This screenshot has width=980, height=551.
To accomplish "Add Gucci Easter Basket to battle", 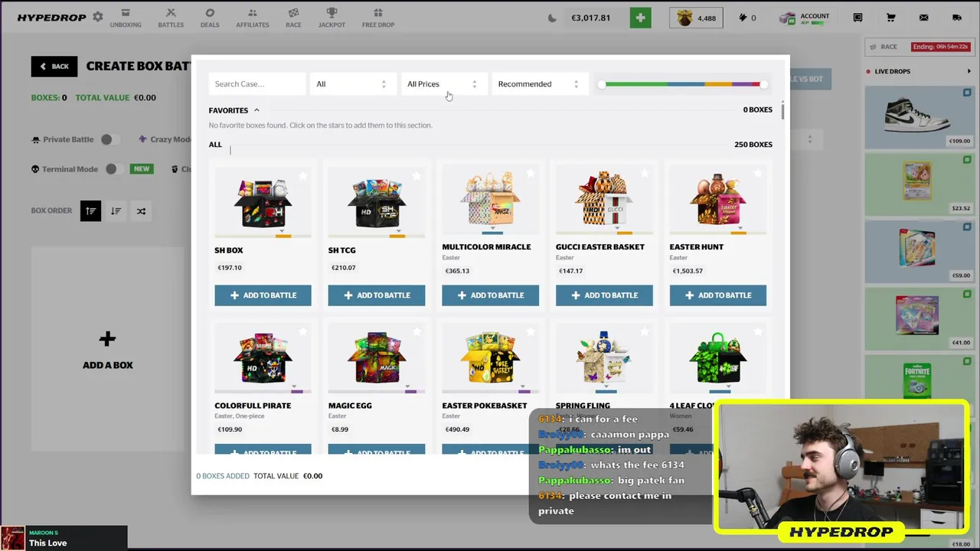I will [x=604, y=295].
